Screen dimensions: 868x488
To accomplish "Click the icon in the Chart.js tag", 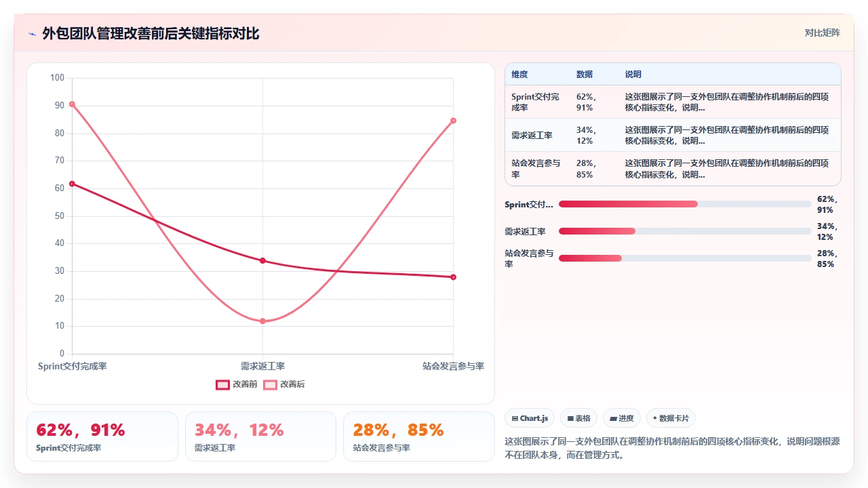I will (x=515, y=418).
